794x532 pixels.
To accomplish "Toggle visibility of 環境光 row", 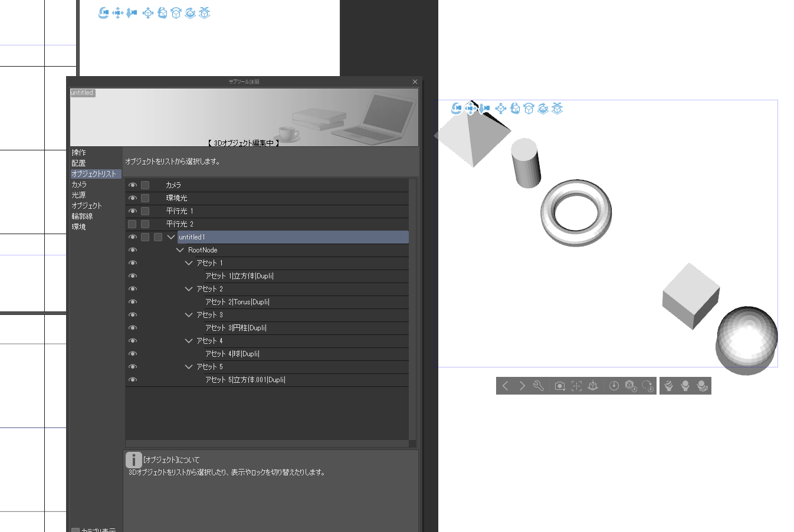I will [x=132, y=198].
